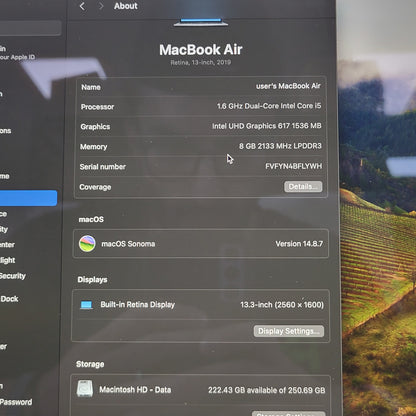
Task: Open the Dock sidebar item
Action: (9, 299)
